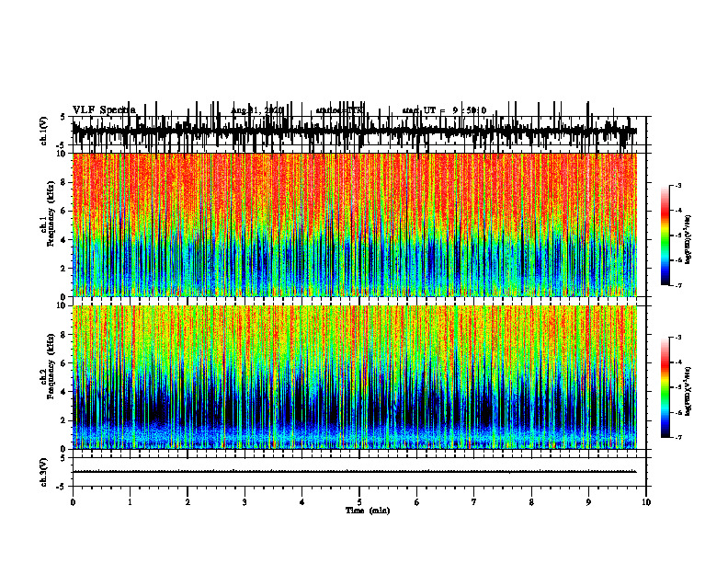Click time-axis tick label '7'
Screen dimensions: 728x563
[474, 502]
